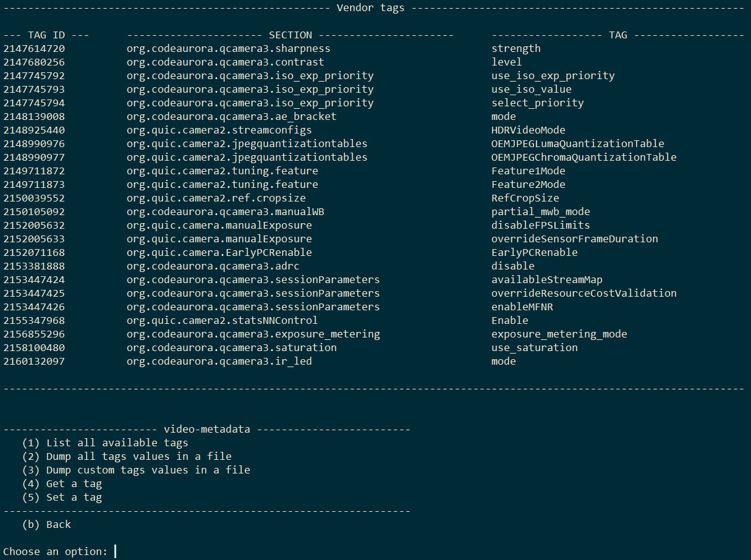Select menu option (3) Dump custom tags values
751x560 pixels.
coord(136,470)
